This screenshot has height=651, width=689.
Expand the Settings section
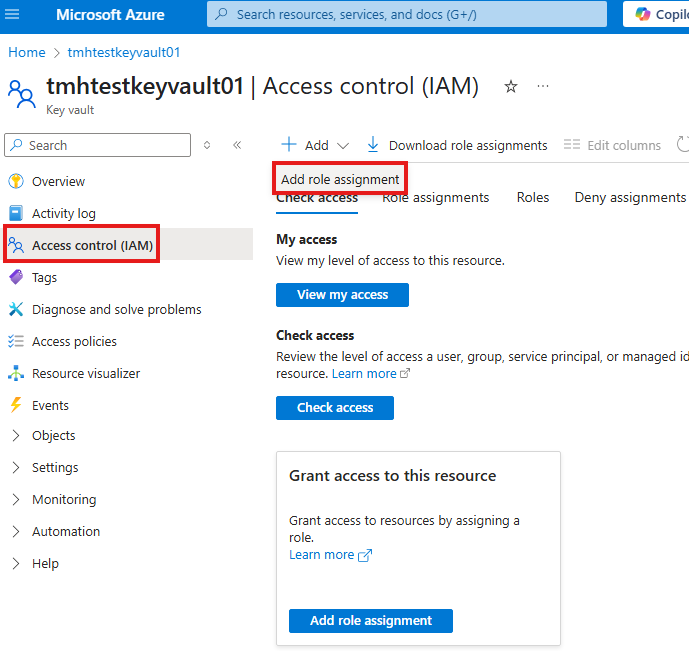(x=16, y=467)
